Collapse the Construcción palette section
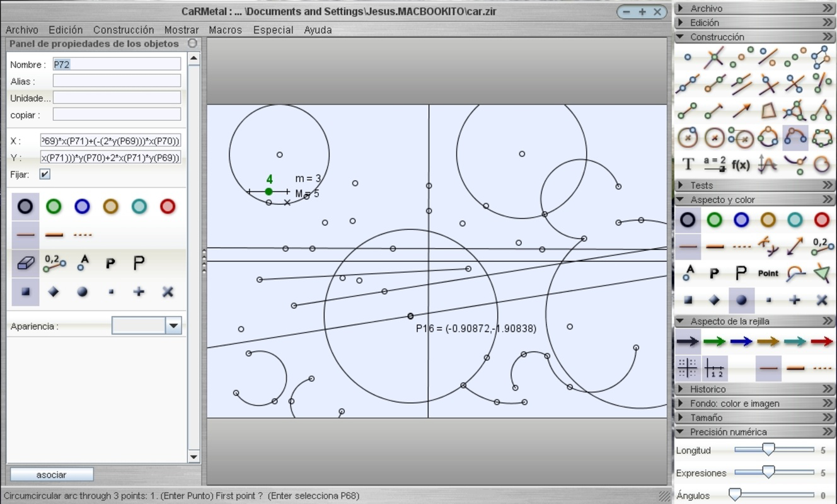 (755, 37)
